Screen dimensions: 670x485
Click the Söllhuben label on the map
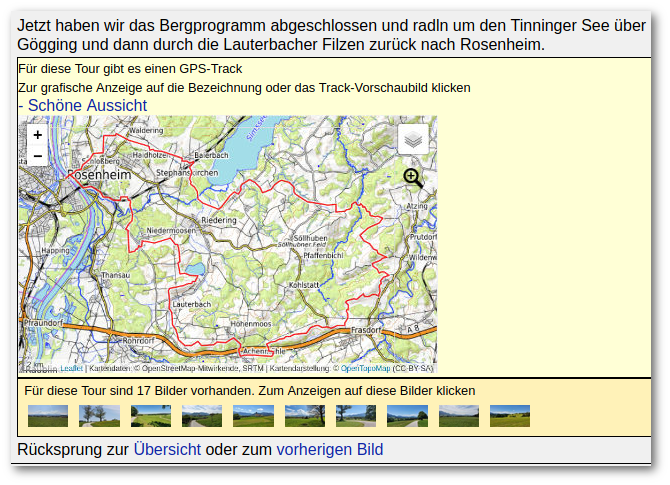coord(311,238)
